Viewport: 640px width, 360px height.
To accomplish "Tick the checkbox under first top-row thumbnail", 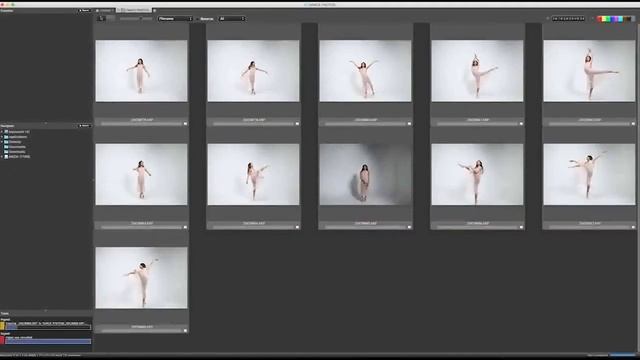I will [185, 124].
